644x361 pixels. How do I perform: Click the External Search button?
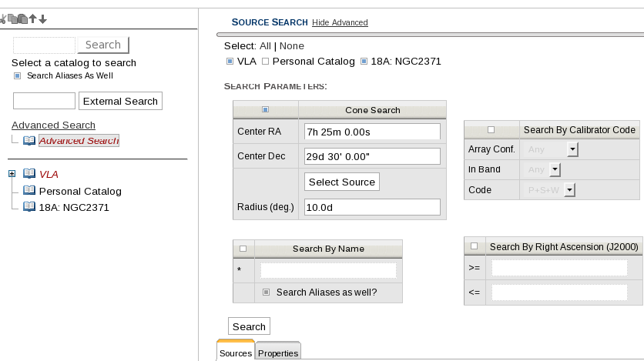tap(120, 102)
